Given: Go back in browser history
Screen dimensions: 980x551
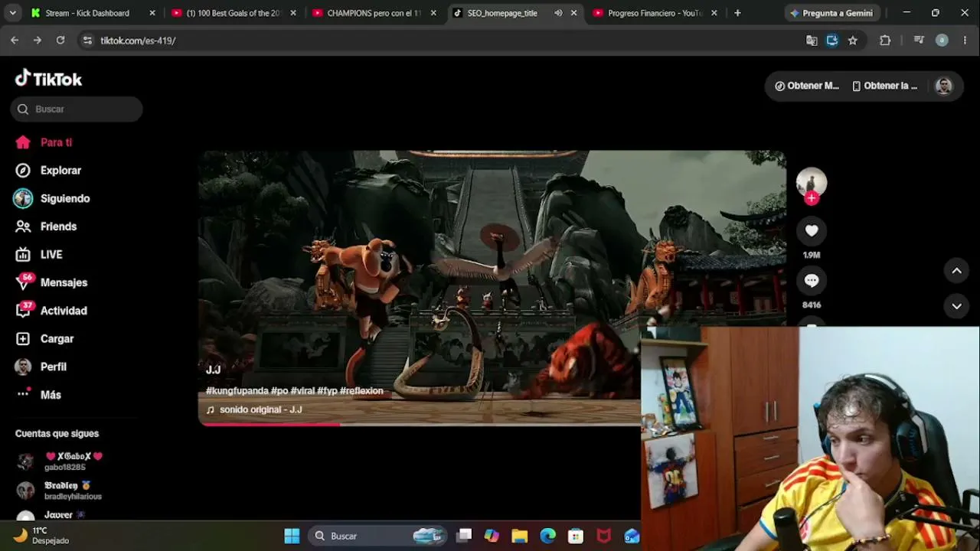Looking at the screenshot, I should click(15, 41).
